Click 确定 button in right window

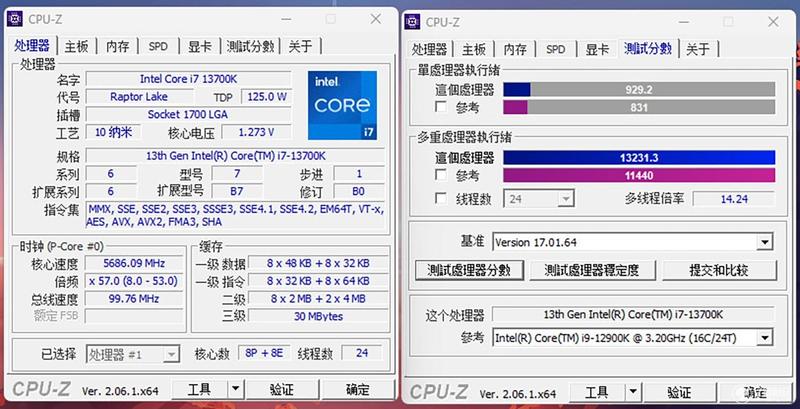coord(755,392)
